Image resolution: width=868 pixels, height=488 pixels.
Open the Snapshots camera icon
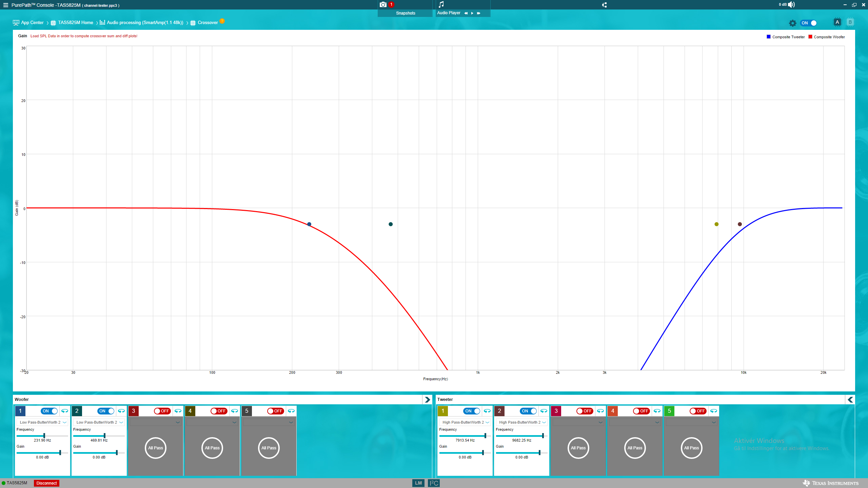pyautogui.click(x=383, y=5)
